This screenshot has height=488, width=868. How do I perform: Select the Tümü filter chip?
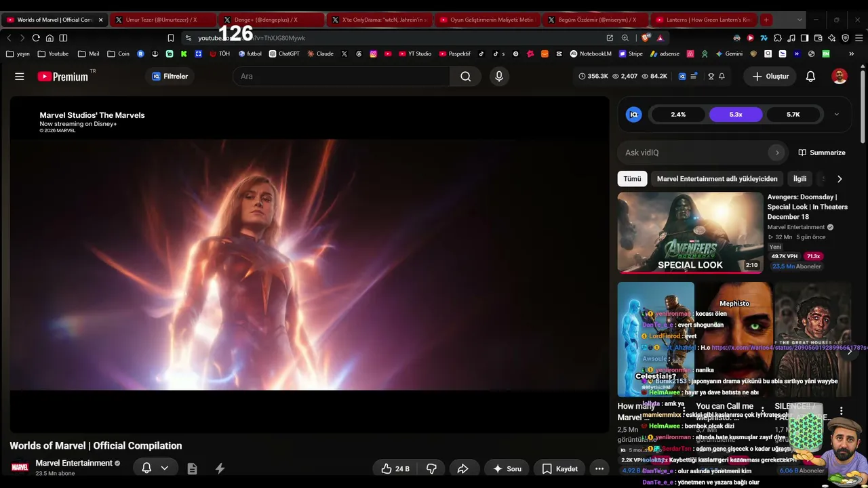[x=632, y=179]
